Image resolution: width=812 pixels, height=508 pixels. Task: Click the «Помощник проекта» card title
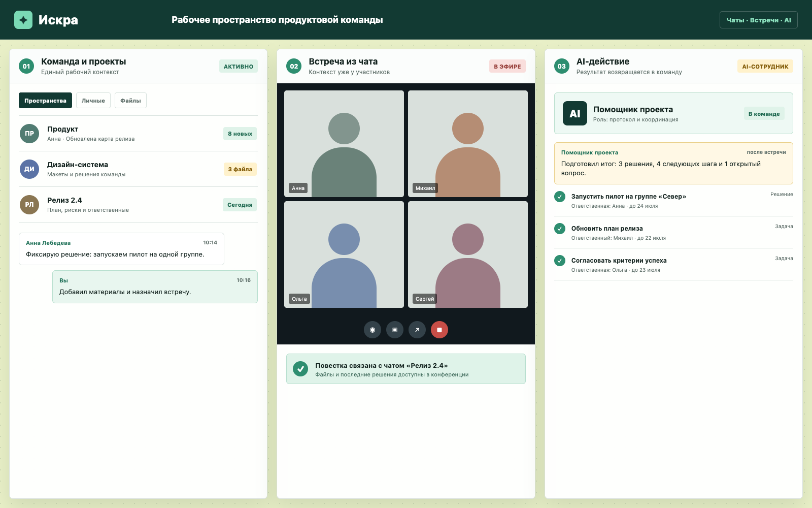click(x=633, y=109)
